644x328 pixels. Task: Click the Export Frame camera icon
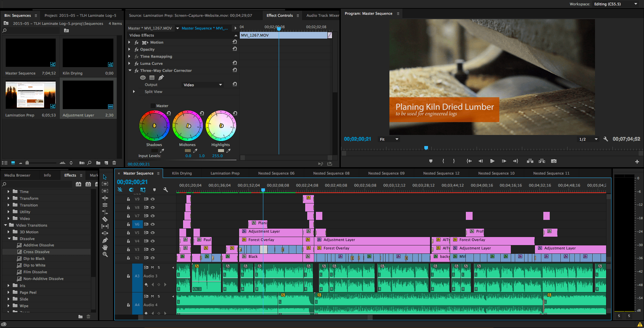pos(554,161)
